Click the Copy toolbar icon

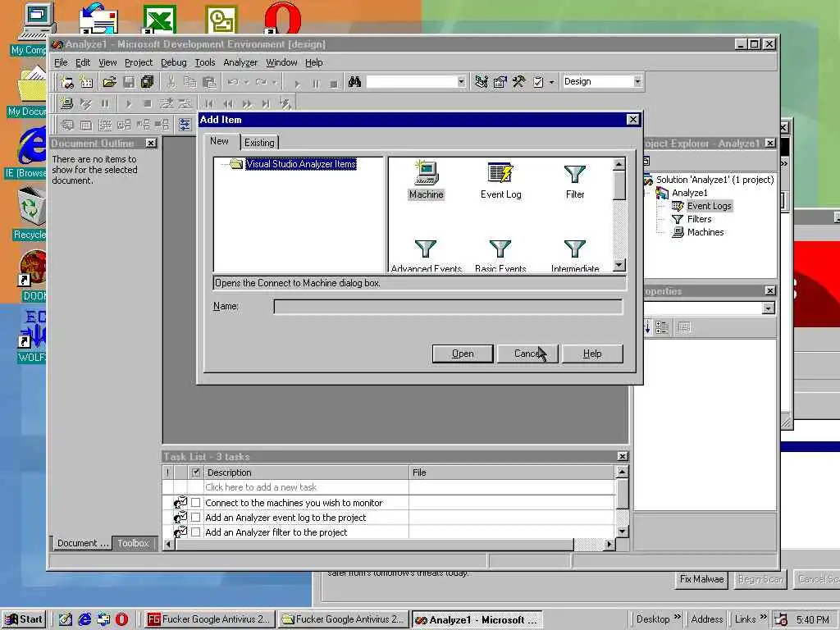[x=190, y=82]
